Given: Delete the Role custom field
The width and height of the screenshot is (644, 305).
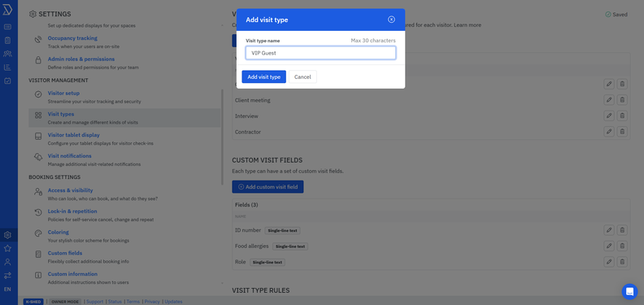Looking at the screenshot, I should (622, 261).
